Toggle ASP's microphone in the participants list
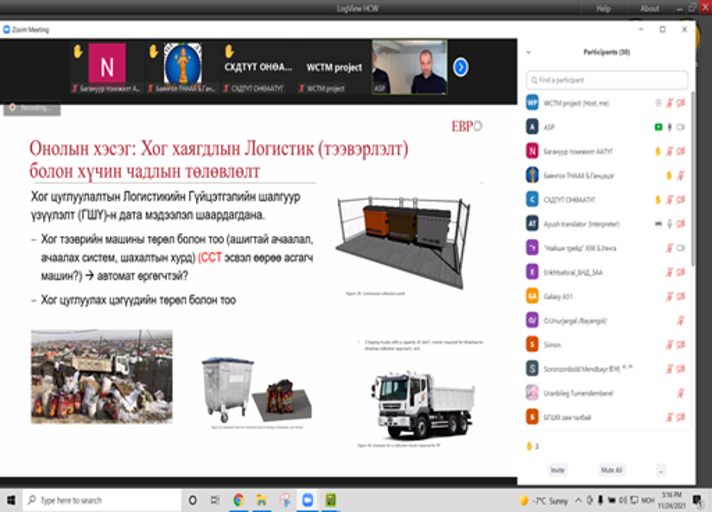The image size is (712, 512). click(669, 127)
